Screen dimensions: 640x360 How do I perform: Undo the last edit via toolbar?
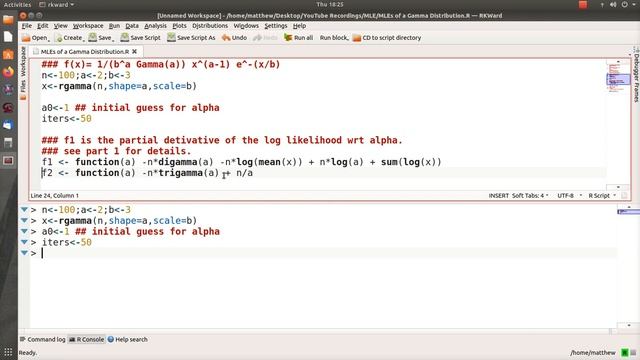coord(234,38)
